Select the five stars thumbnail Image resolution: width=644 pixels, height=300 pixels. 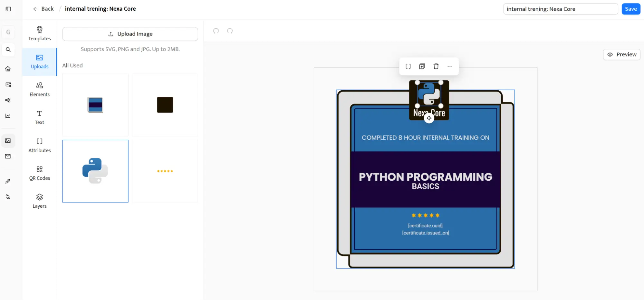tap(165, 171)
